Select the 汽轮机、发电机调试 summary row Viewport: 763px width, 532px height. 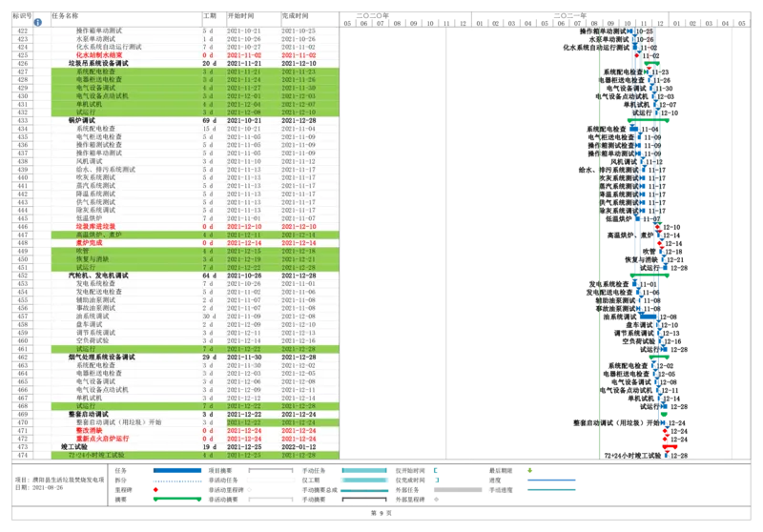[x=97, y=276]
